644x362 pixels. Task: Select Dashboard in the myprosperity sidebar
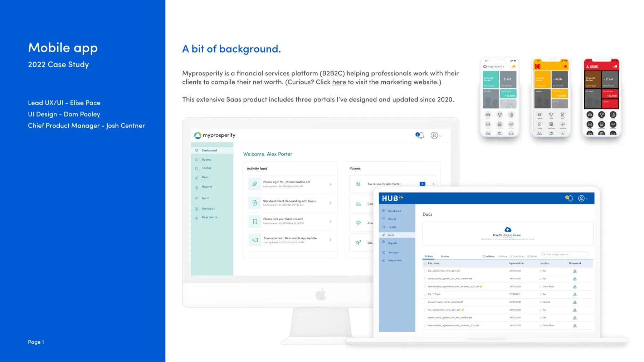(212, 150)
